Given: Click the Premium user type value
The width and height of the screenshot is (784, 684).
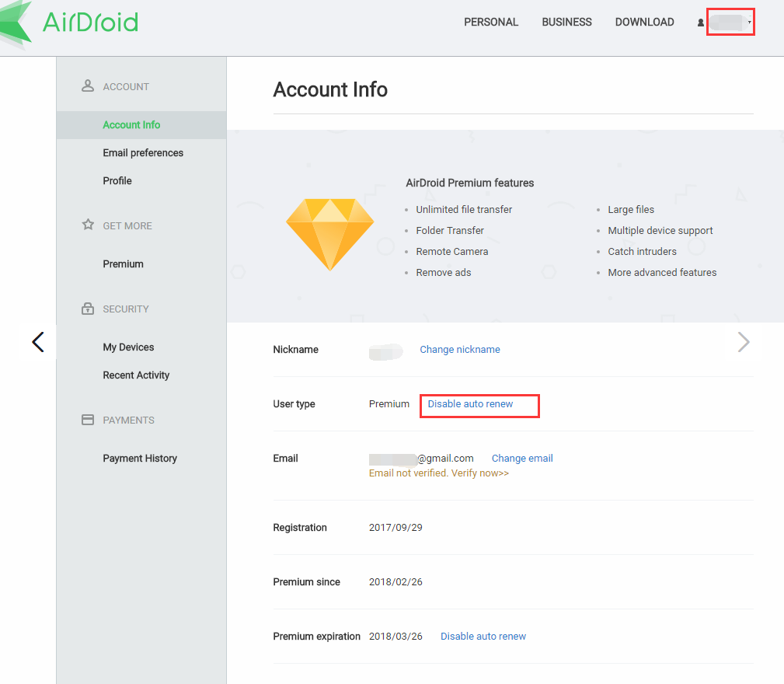Looking at the screenshot, I should click(x=389, y=403).
